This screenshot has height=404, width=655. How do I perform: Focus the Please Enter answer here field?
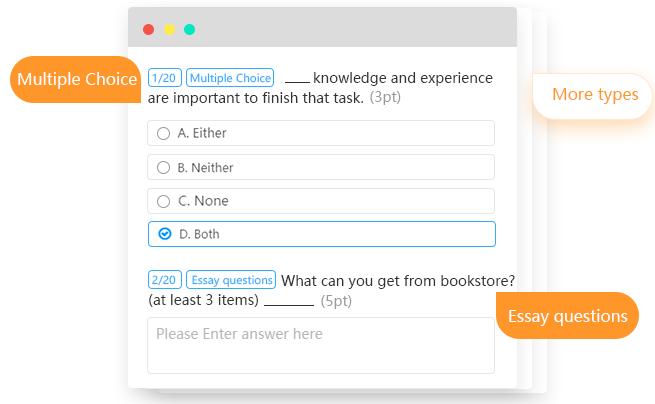coord(320,345)
